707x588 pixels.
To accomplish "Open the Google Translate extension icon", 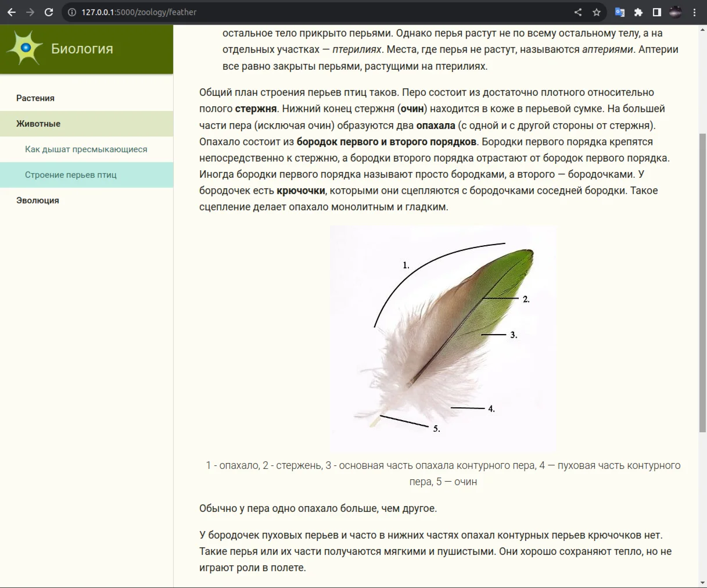I will pos(620,12).
